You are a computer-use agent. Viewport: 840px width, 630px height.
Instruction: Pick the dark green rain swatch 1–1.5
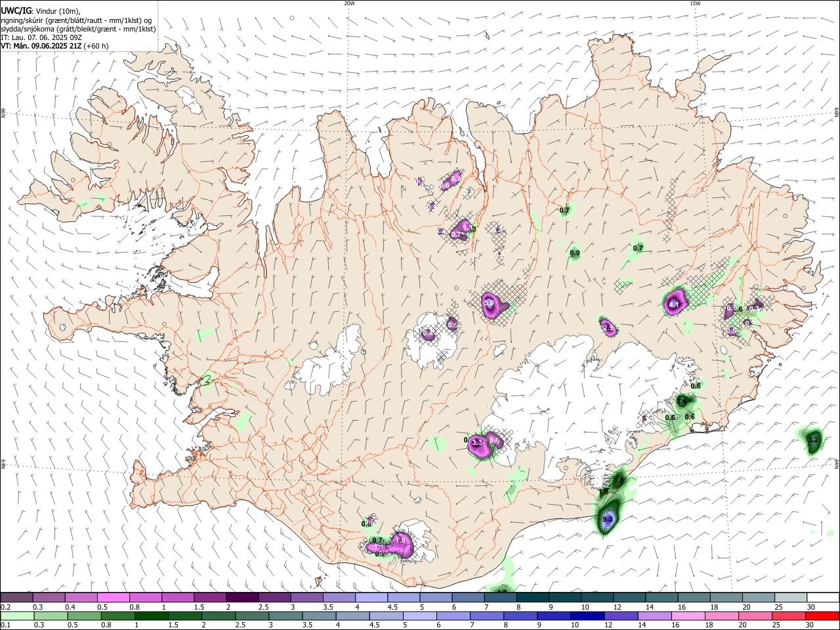click(151, 616)
